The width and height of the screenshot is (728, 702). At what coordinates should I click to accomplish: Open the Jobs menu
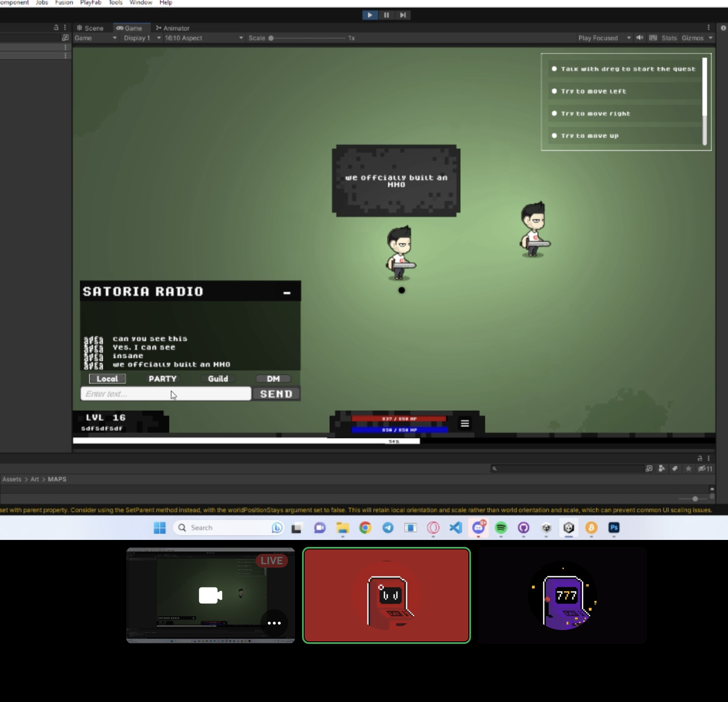(x=42, y=3)
